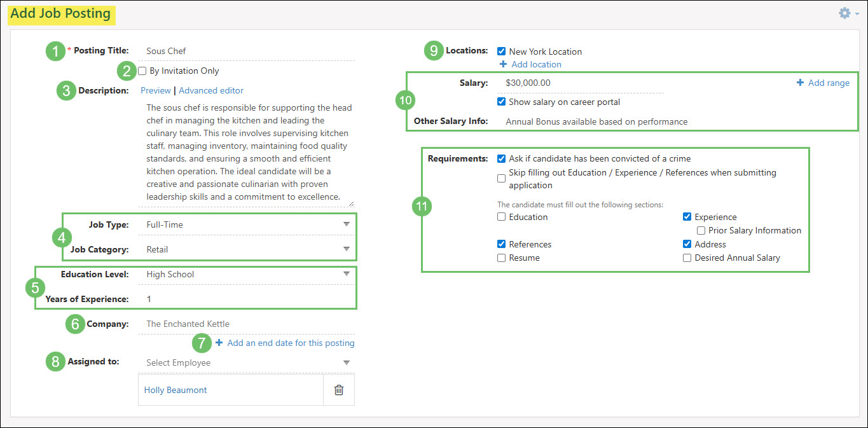The image size is (868, 428).
Task: Click the Preview description link
Action: tap(155, 90)
